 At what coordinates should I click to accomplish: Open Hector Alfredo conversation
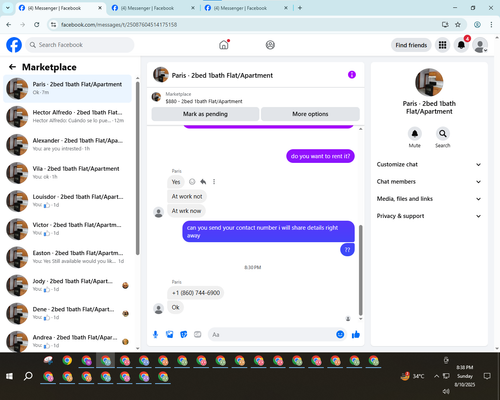click(67, 116)
